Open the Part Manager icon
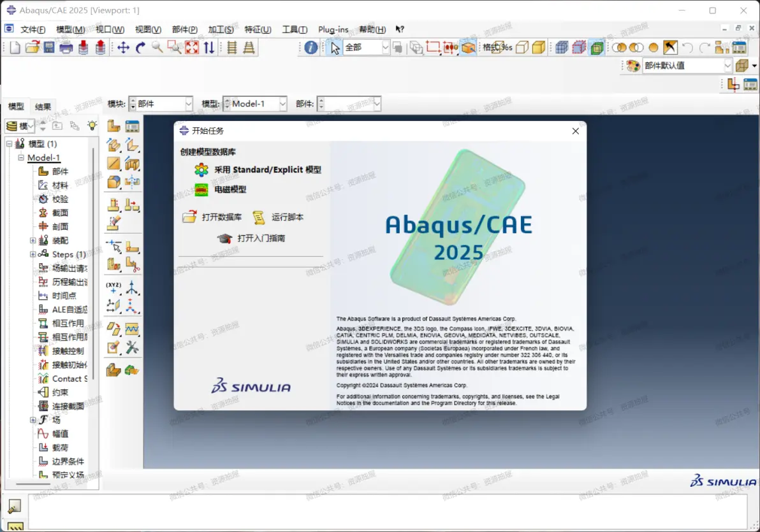Image resolution: width=760 pixels, height=532 pixels. coord(132,126)
